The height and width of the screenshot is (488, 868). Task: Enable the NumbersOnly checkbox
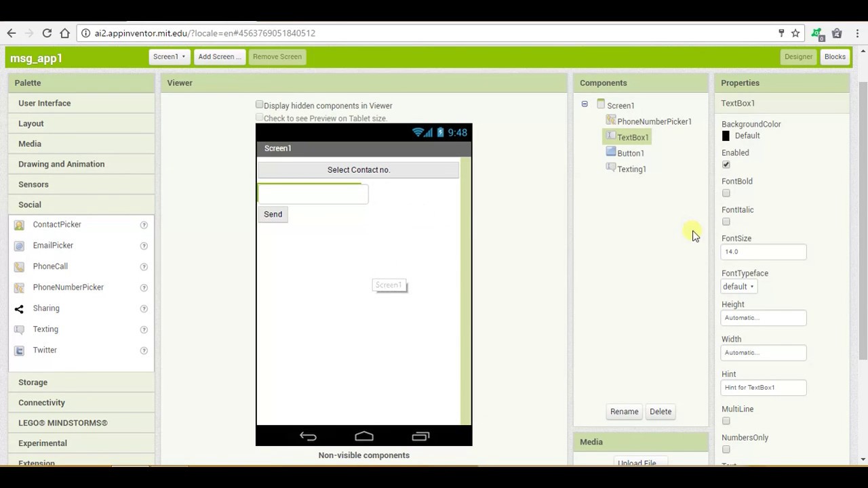(726, 449)
